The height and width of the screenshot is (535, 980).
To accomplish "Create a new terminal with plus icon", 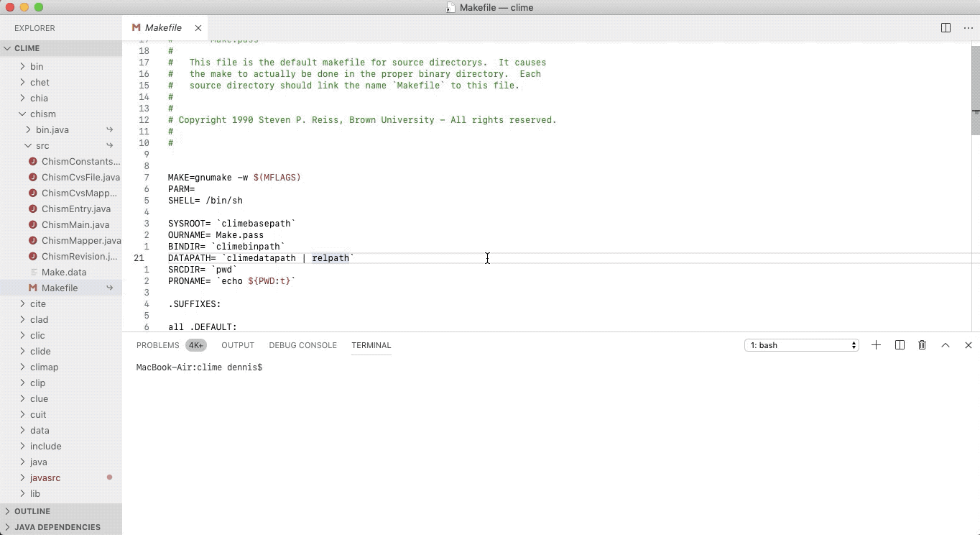I will coord(876,345).
